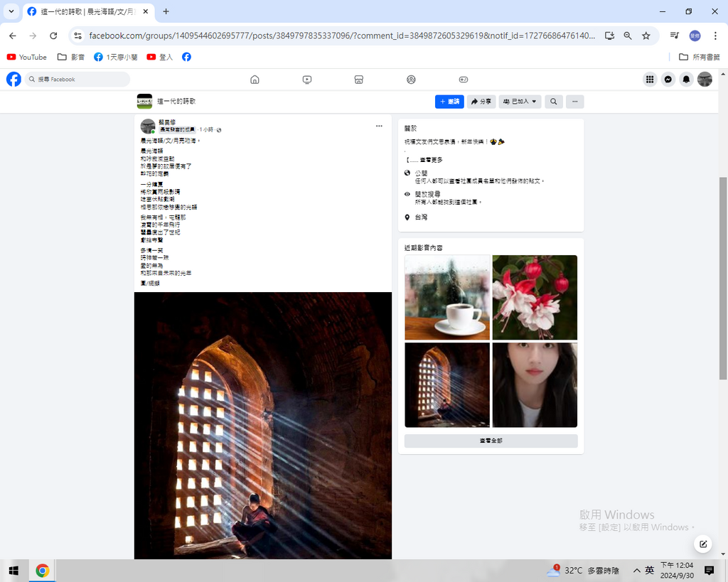Click the blue 邀請 invite button
The height and width of the screenshot is (582, 728).
[449, 102]
